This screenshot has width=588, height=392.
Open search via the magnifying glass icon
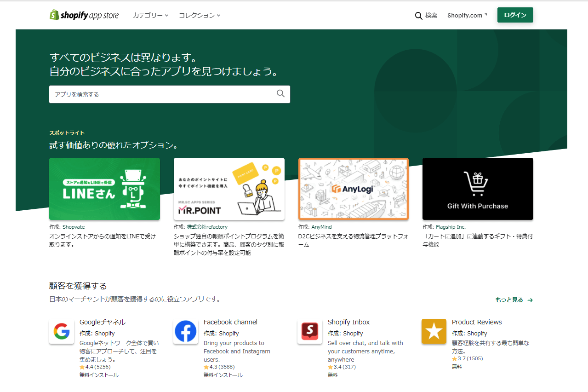point(418,15)
